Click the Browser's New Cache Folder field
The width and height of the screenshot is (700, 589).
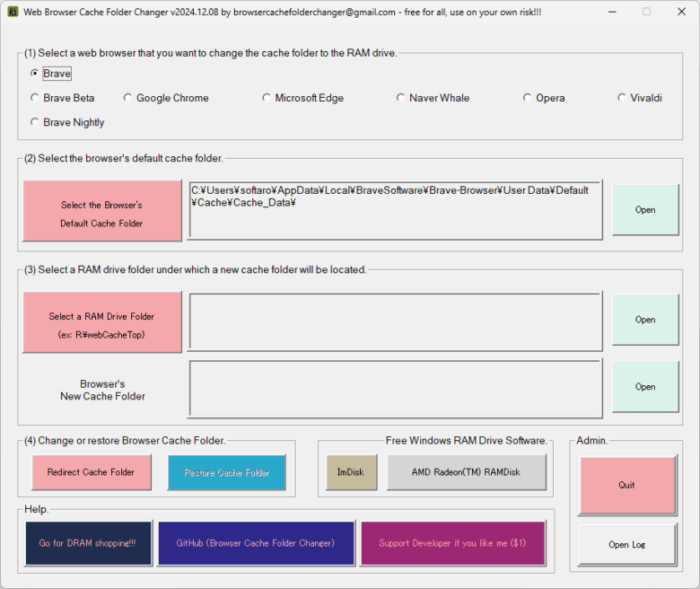click(395, 389)
